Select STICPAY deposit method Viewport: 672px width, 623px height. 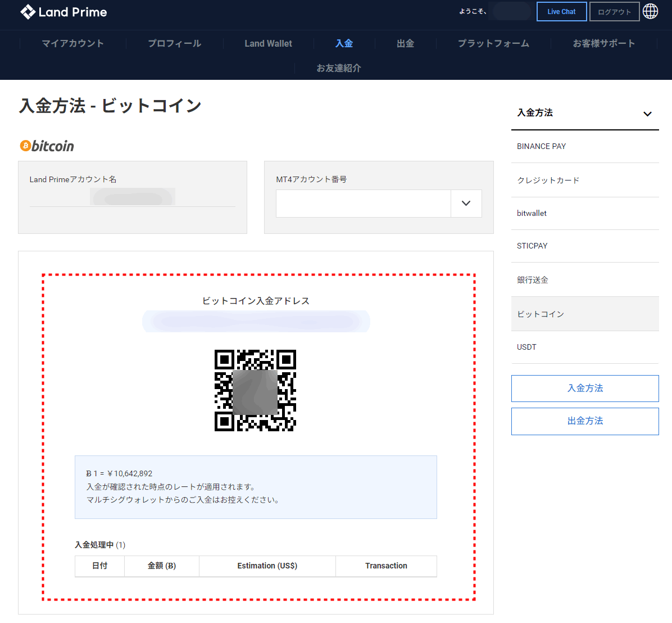coord(584,246)
